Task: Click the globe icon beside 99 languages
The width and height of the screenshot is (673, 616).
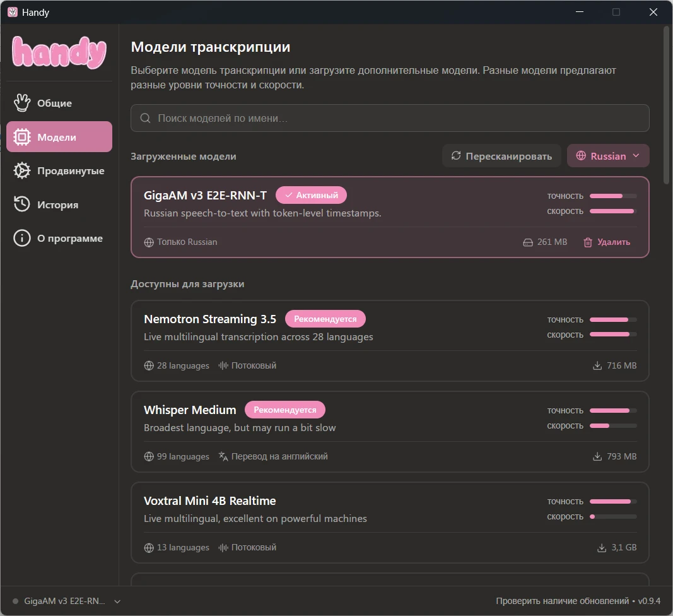Action: click(149, 456)
